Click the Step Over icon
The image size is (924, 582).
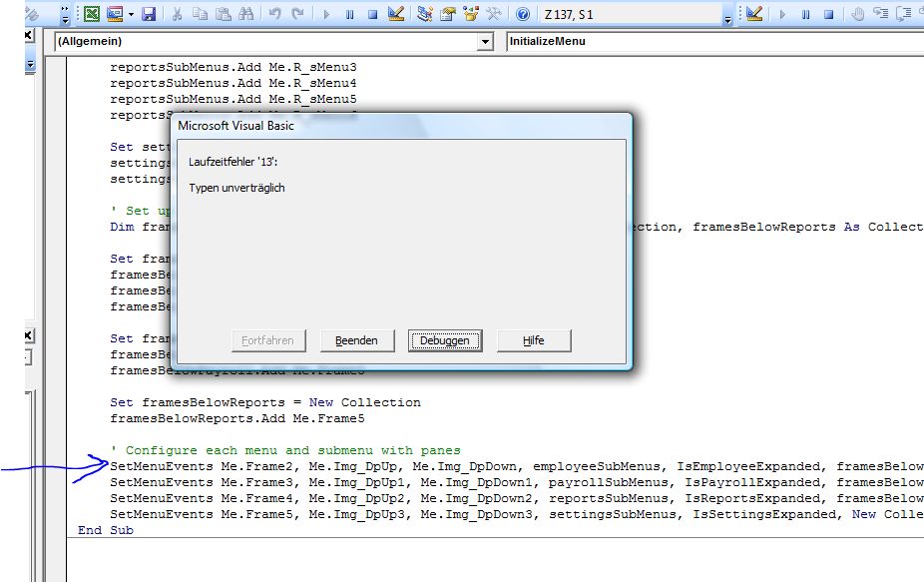tap(903, 14)
